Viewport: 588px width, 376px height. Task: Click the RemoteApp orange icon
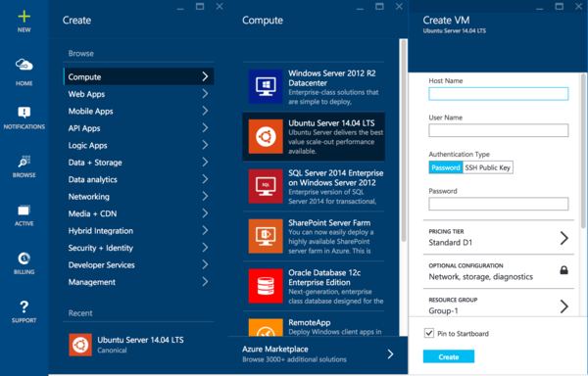tap(266, 327)
